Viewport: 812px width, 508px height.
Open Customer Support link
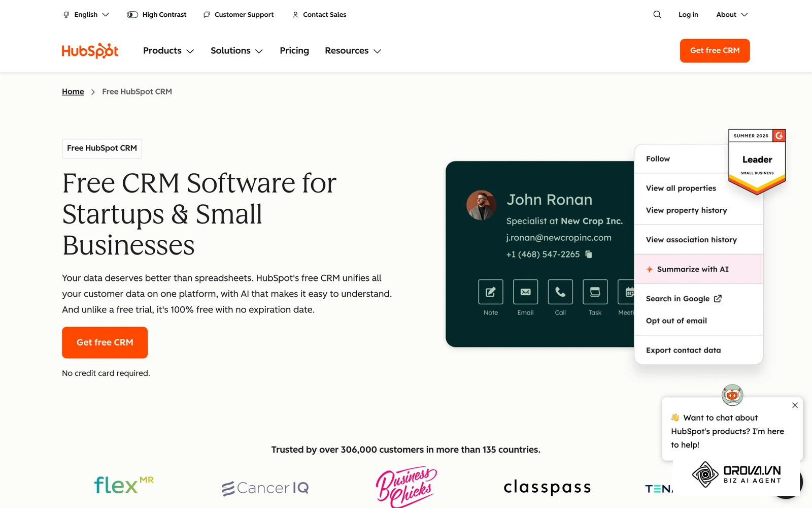click(239, 15)
